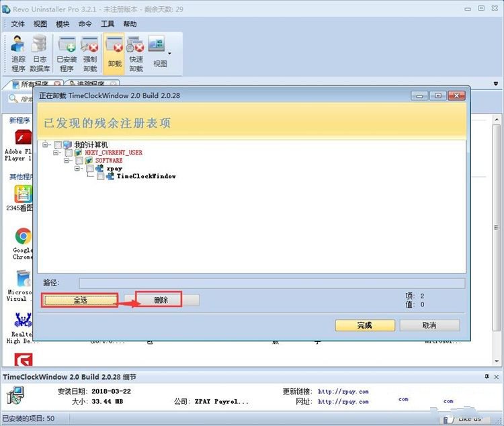
Task: Close the TimeClockWindow details panel
Action: 497,377
